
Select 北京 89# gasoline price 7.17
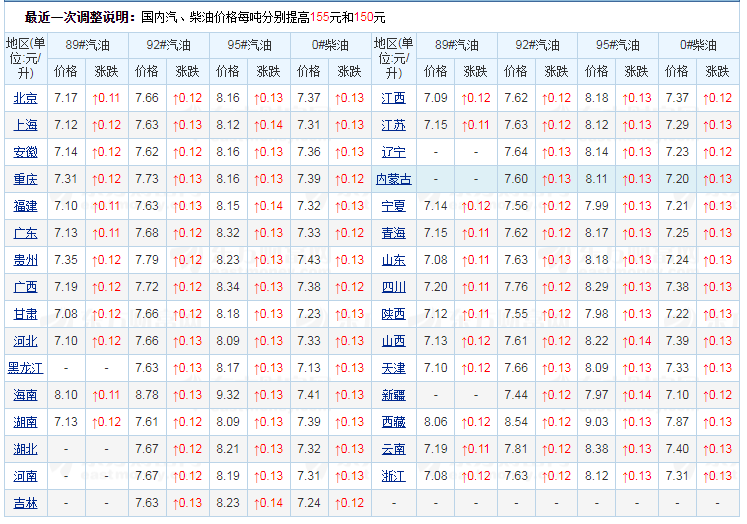66,98
